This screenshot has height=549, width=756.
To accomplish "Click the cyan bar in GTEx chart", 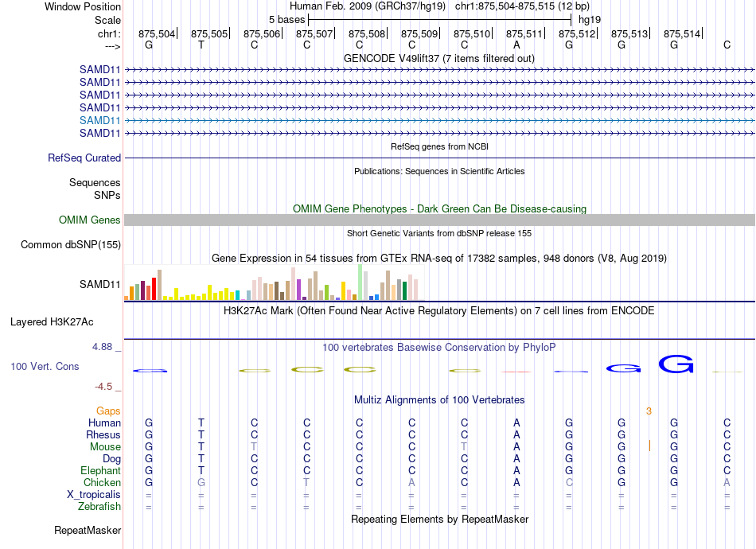I will (237, 295).
